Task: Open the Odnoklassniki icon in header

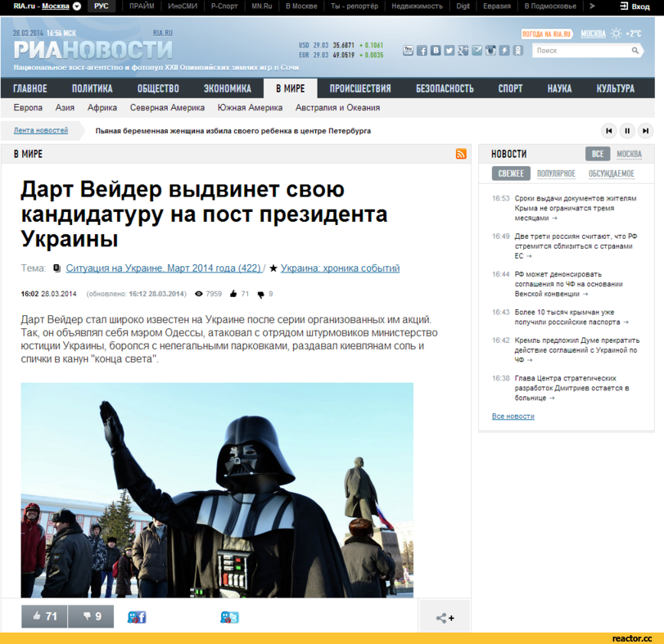Action: 518,51
